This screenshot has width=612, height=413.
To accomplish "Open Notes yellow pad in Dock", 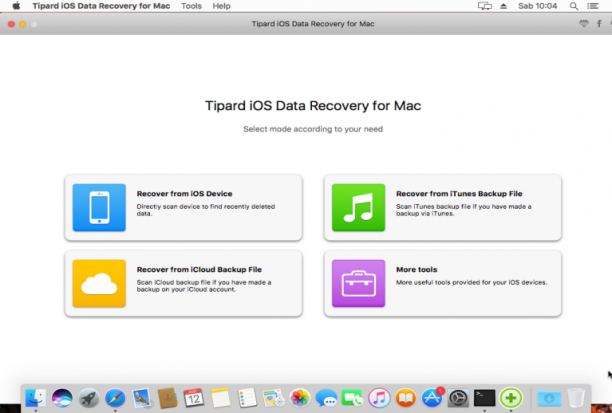I will [221, 398].
